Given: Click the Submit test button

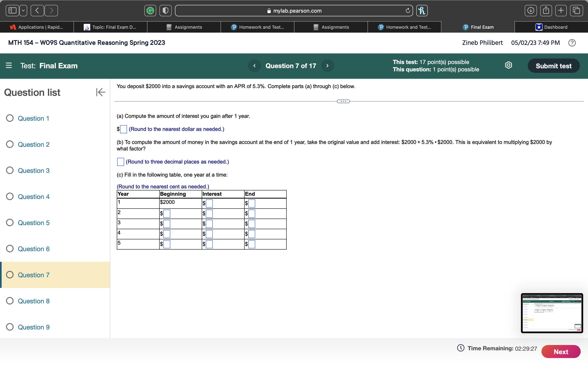Looking at the screenshot, I should [553, 66].
